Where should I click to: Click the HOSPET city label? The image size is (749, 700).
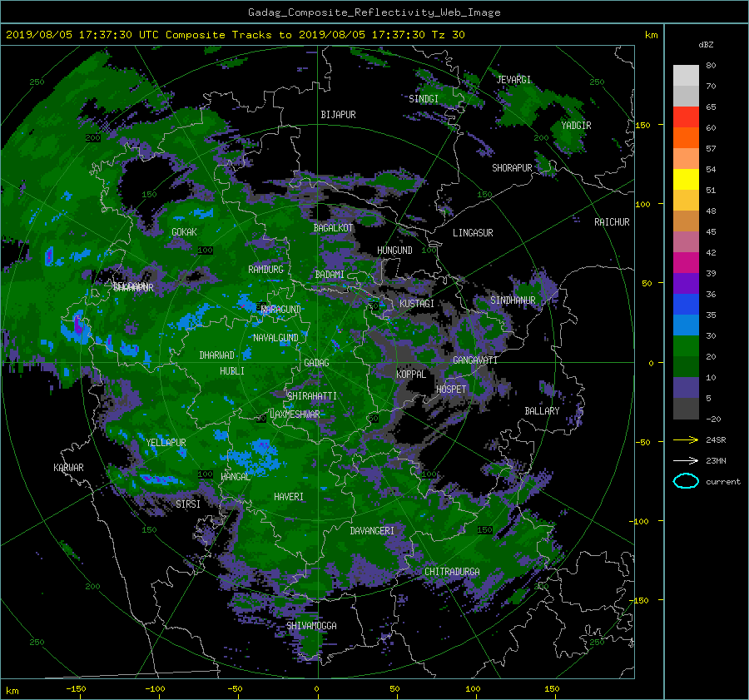coord(451,390)
